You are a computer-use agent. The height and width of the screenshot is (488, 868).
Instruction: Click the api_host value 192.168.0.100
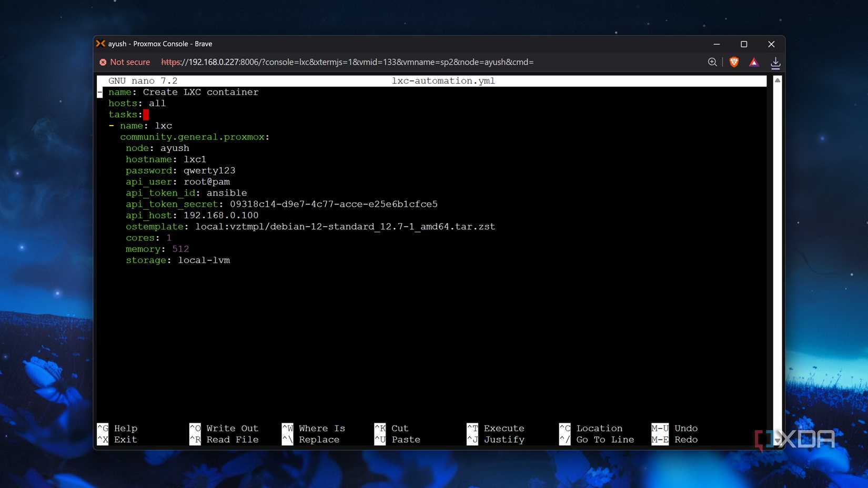coord(221,216)
